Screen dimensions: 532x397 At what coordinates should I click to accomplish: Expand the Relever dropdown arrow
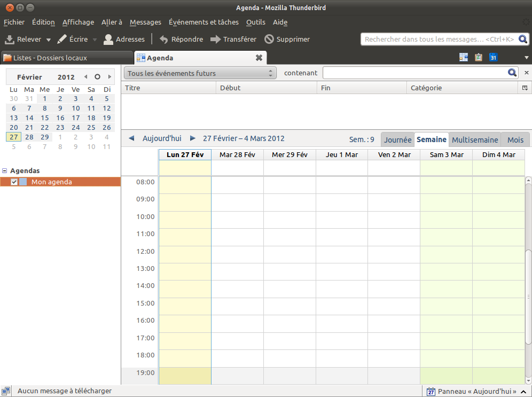[x=49, y=40]
